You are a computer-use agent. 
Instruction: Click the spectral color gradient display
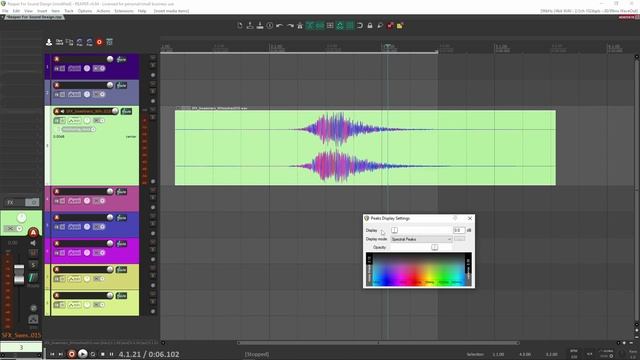pyautogui.click(x=419, y=269)
